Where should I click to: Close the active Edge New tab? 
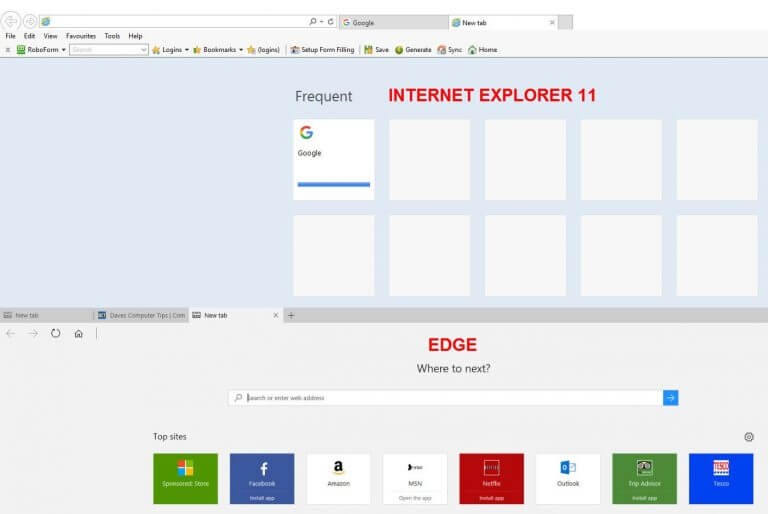(x=275, y=315)
